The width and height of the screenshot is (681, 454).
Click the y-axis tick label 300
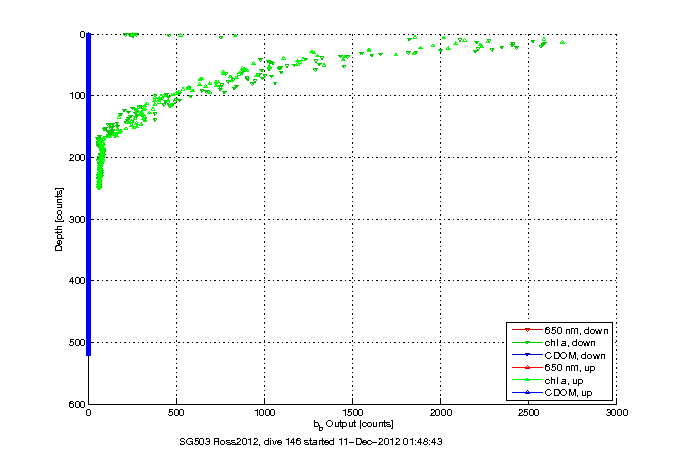click(x=77, y=219)
